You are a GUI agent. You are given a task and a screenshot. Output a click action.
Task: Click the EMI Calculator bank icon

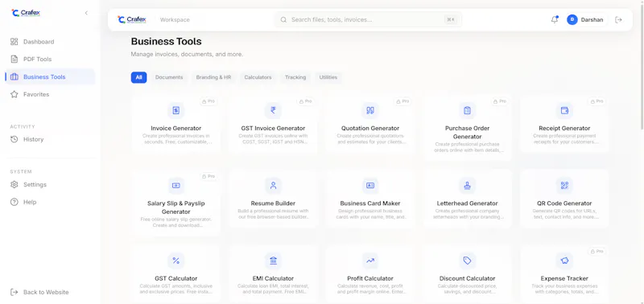(273, 261)
